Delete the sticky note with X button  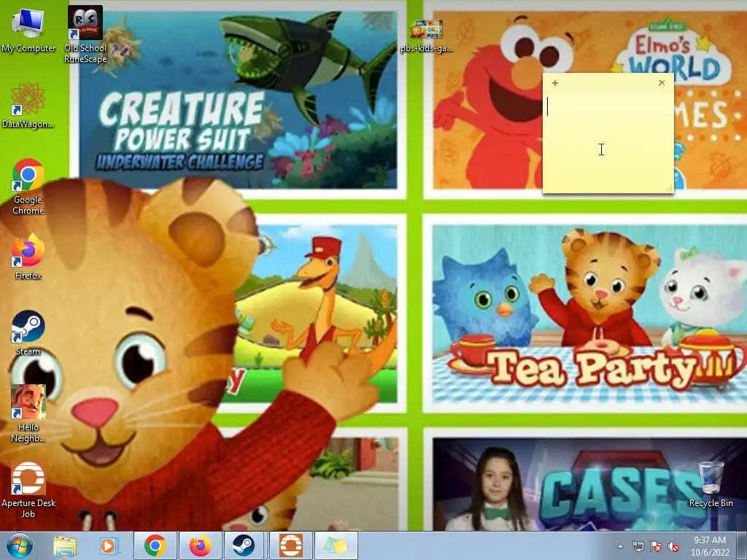pos(662,83)
